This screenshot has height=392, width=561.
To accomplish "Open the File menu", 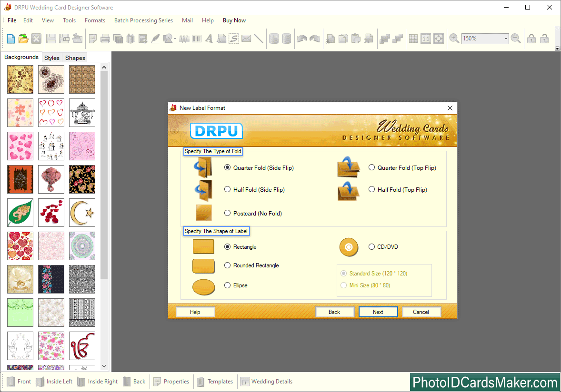I will (x=12, y=20).
